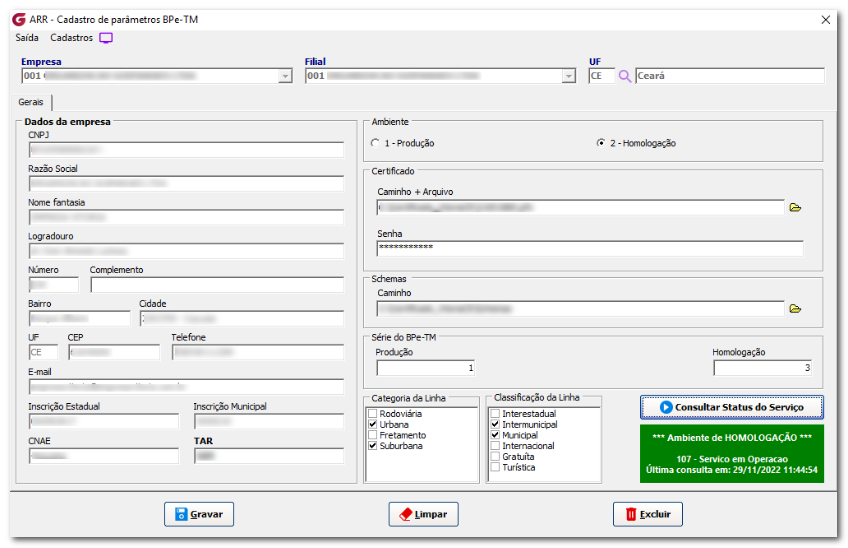
Task: Click the Inscrição Estadual field
Action: (104, 421)
